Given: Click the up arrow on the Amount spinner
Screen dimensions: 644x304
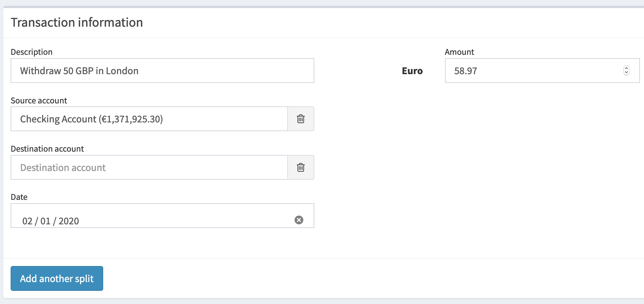Looking at the screenshot, I should pos(626,69).
